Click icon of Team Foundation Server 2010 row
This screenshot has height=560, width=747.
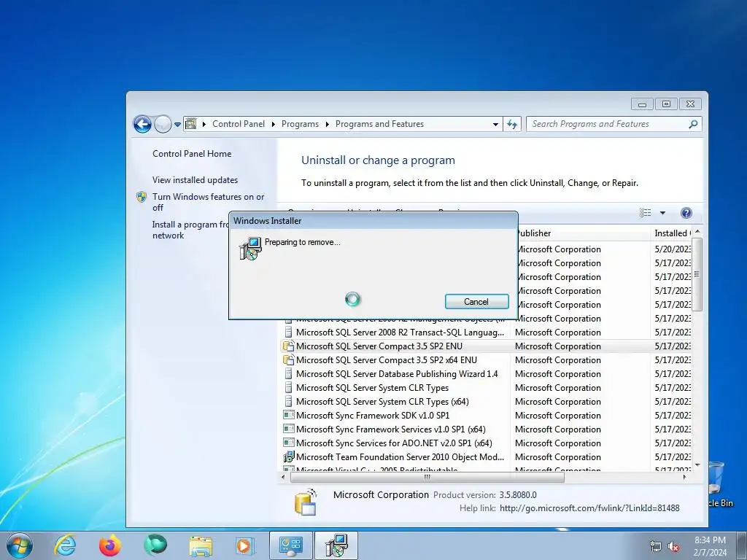coord(288,456)
